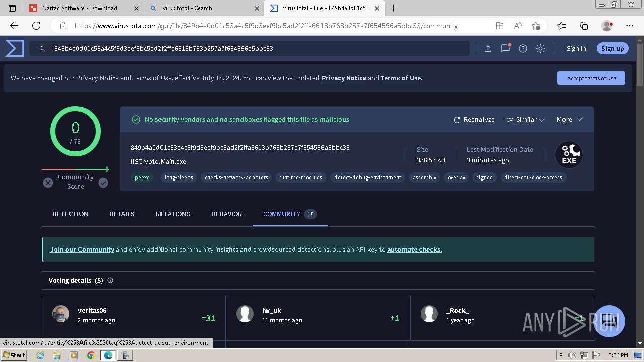Click the Sign up button
The image size is (644, 362).
coord(612,48)
